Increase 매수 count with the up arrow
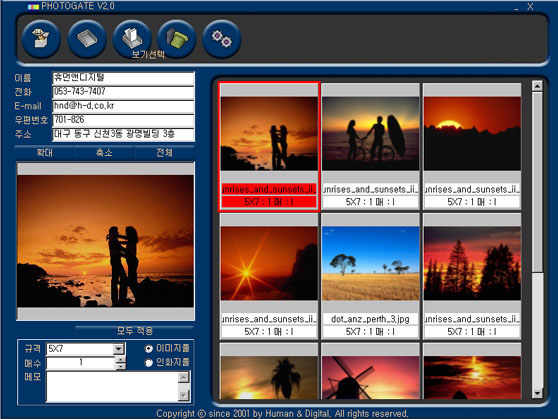 coord(121,360)
